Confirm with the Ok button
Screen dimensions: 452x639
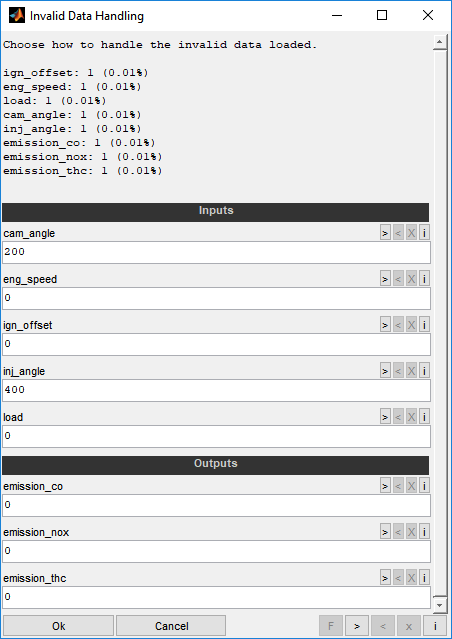point(58,626)
